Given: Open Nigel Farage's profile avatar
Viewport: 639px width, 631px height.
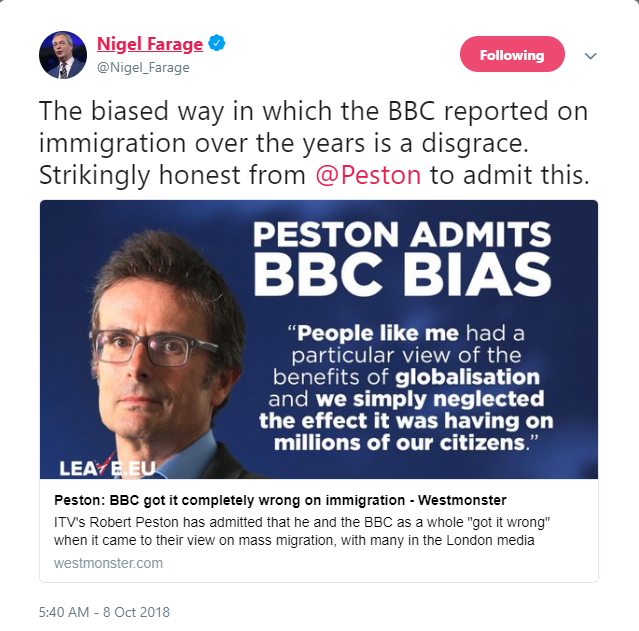Looking at the screenshot, I should click(63, 55).
